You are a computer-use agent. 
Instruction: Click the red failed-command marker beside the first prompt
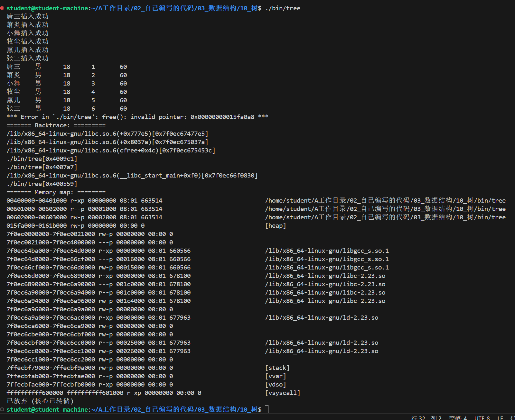click(2, 8)
